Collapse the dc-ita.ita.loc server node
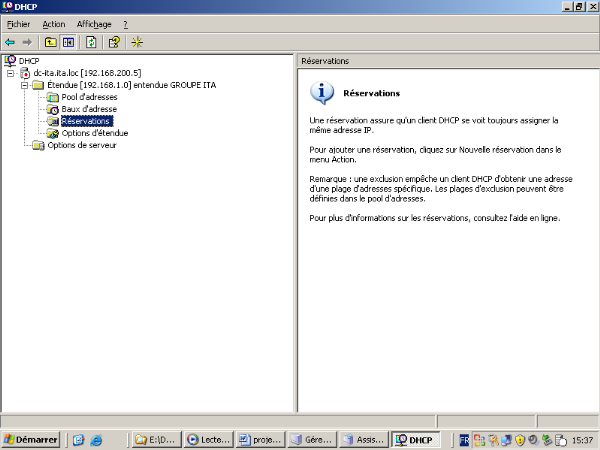Image resolution: width=600 pixels, height=450 pixels. point(11,73)
